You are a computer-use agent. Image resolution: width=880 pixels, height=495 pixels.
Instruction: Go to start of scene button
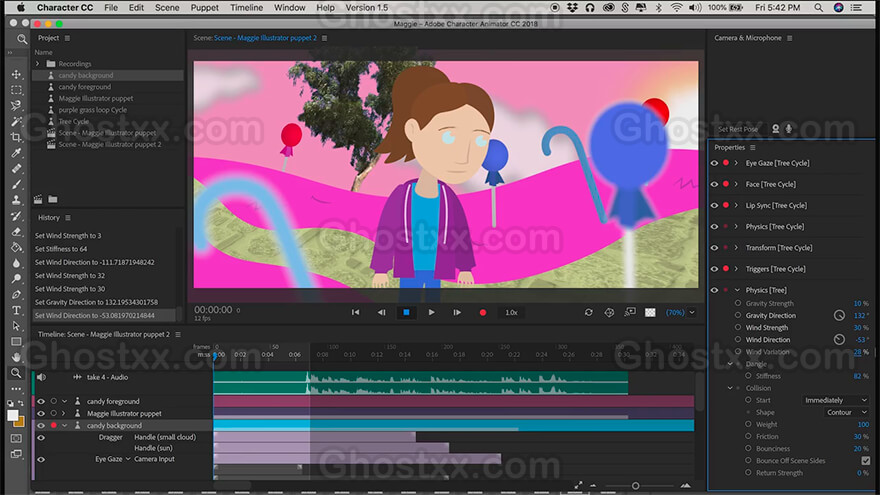pos(355,312)
